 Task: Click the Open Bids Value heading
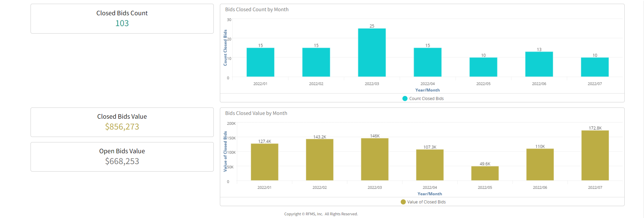point(122,151)
